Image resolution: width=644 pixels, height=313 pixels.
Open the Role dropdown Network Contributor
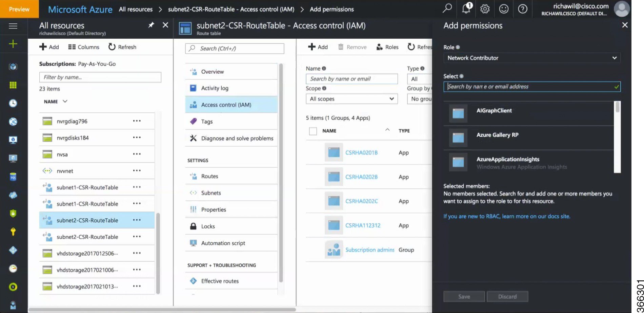coord(532,58)
